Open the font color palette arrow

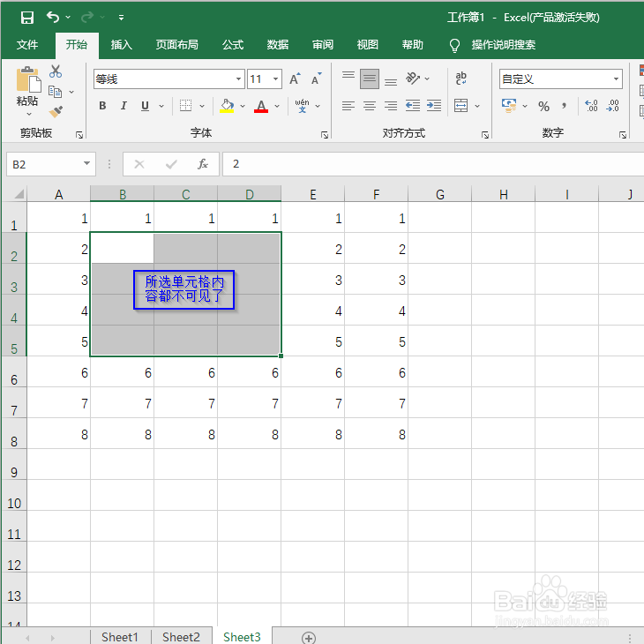click(277, 106)
